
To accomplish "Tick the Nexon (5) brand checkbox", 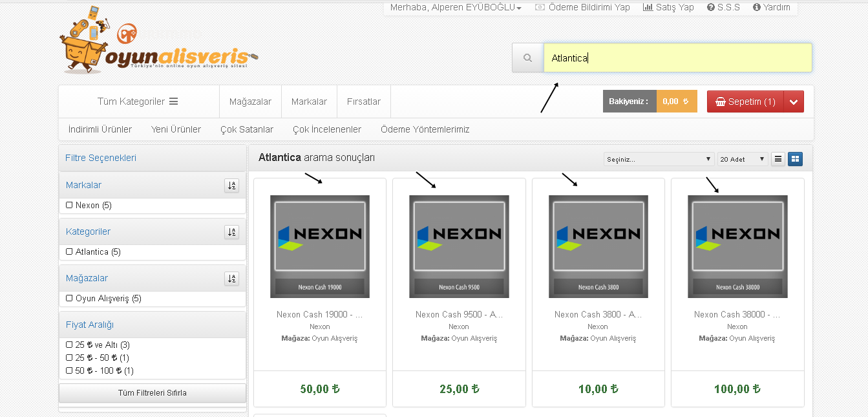I will click(x=69, y=205).
